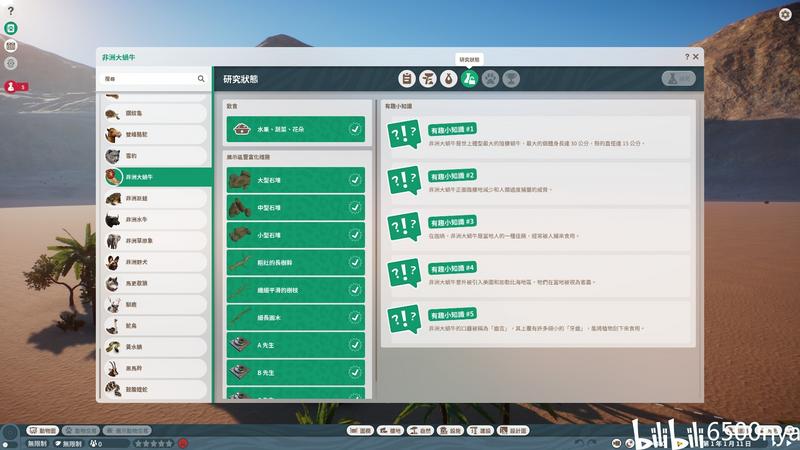This screenshot has height=450, width=800.
Task: Click the checkmark on the 小型石堆 row
Action: [x=355, y=235]
